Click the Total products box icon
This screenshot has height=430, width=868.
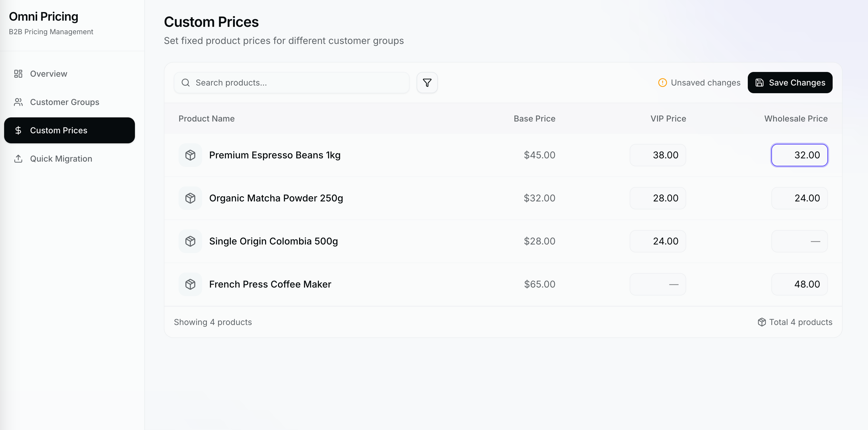pos(762,322)
